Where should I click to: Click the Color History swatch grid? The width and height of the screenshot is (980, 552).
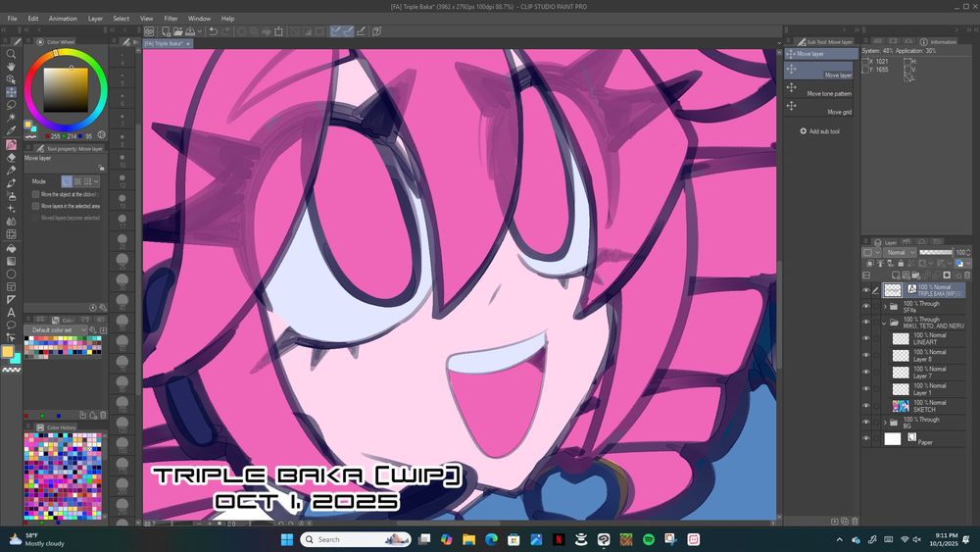63,477
